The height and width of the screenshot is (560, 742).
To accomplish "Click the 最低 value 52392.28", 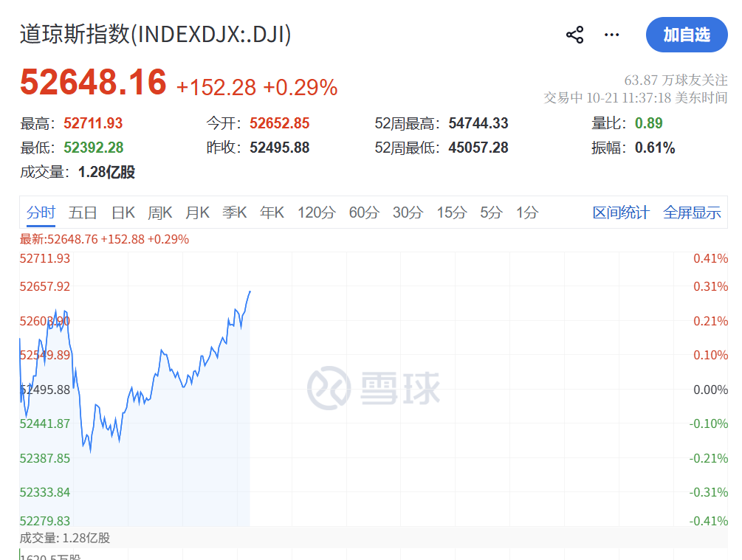I will click(x=94, y=148).
